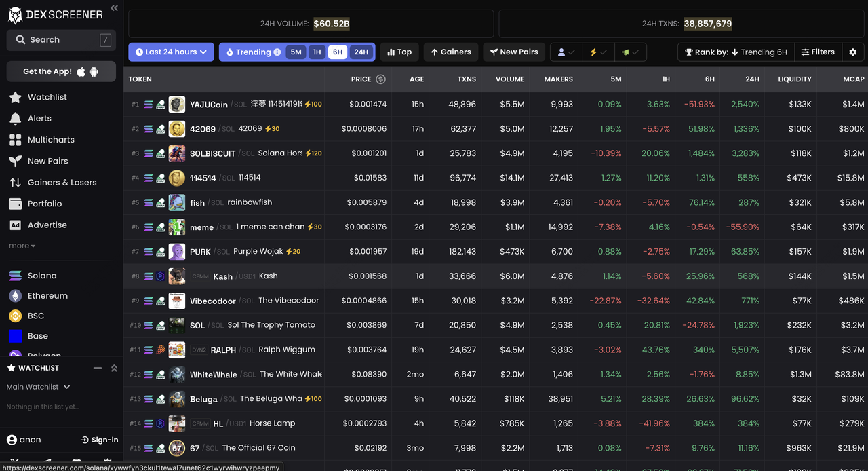The width and height of the screenshot is (868, 471).
Task: Click the Portfolio wallet icon
Action: tap(15, 204)
